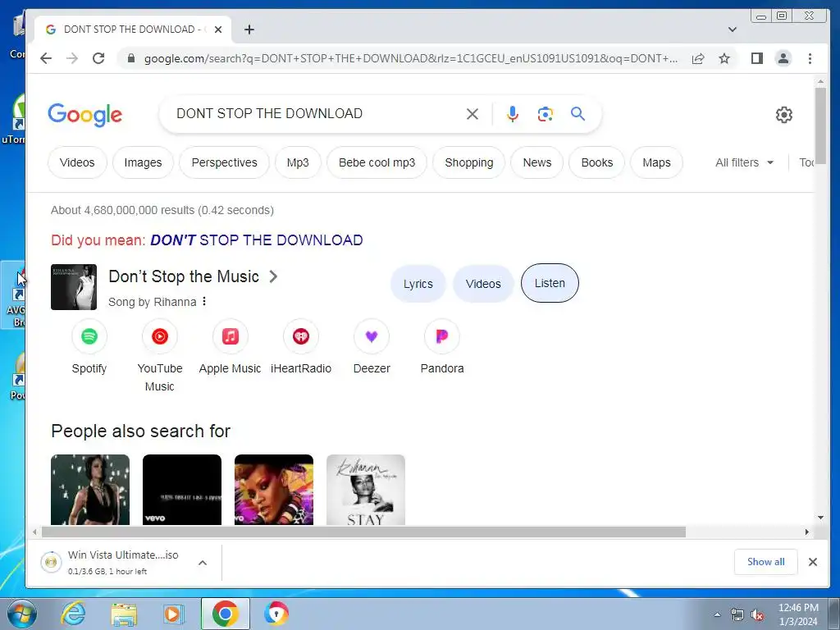Click the vertical scrollbar down arrow
This screenshot has width=840, height=630.
click(820, 518)
